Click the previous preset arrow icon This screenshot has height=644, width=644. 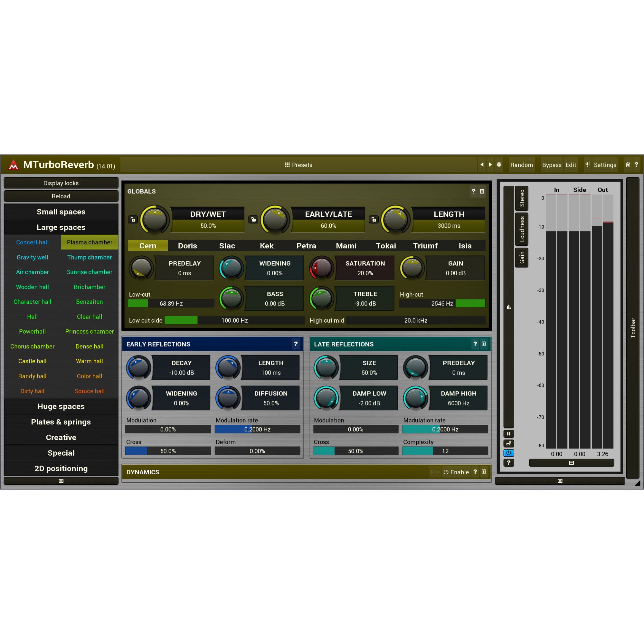point(482,165)
